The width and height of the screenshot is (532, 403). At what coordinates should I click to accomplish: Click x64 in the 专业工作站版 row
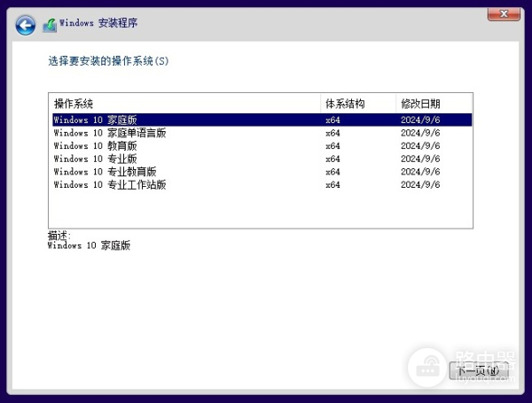pyautogui.click(x=332, y=185)
